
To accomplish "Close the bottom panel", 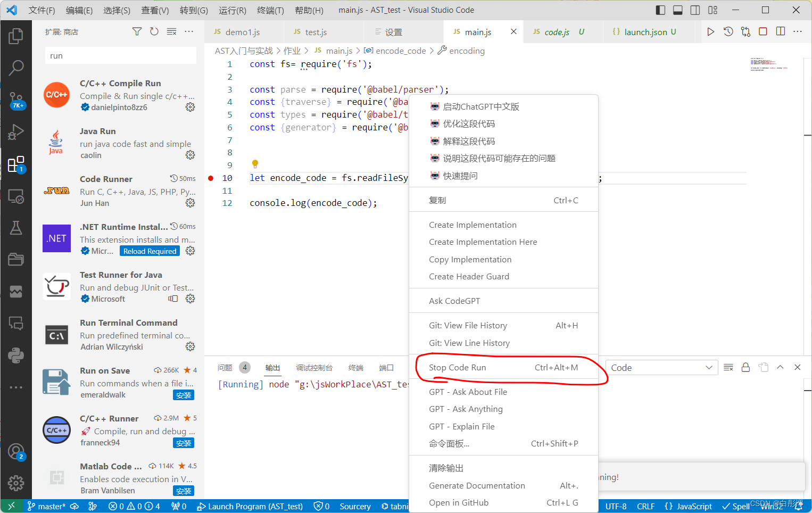I will pyautogui.click(x=798, y=367).
